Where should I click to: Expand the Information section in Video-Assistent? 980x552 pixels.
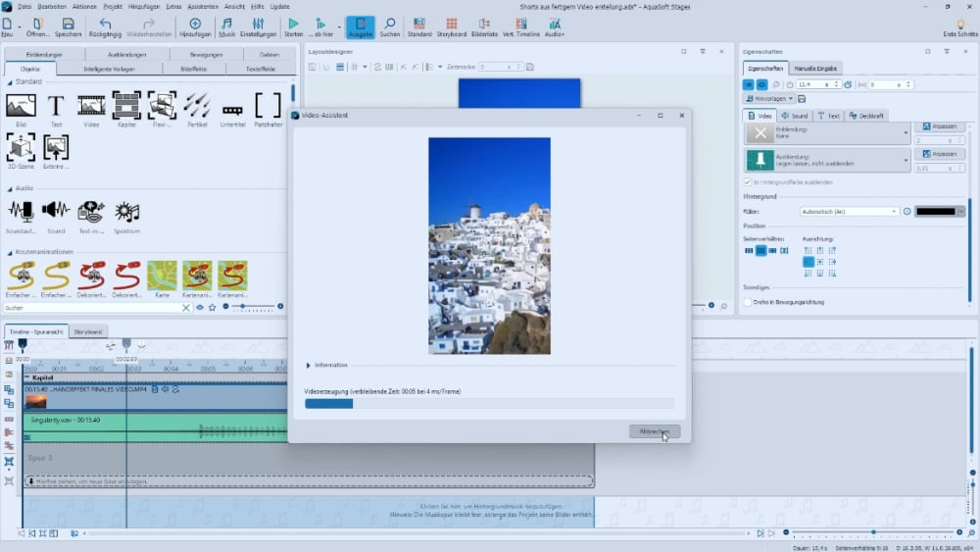[309, 365]
